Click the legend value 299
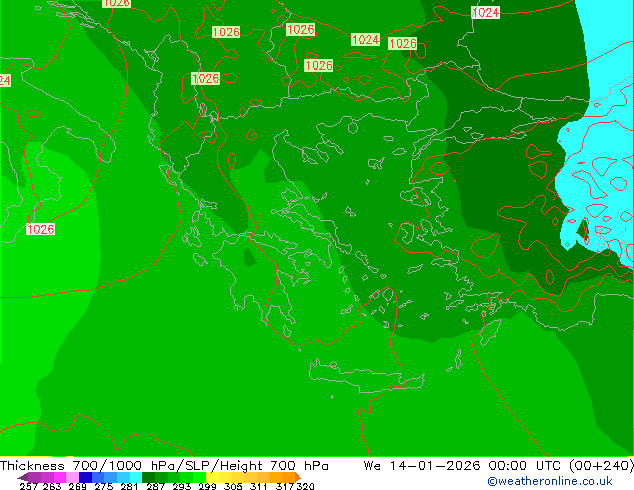 click(207, 486)
